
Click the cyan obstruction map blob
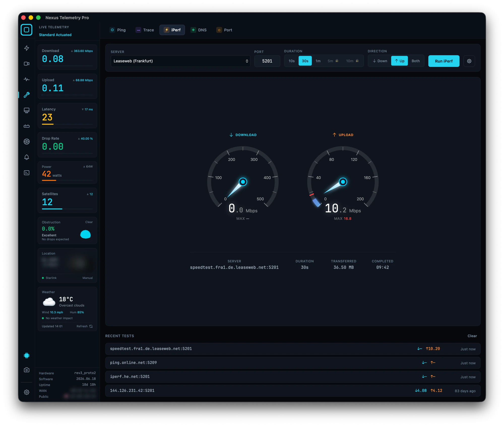pos(85,234)
